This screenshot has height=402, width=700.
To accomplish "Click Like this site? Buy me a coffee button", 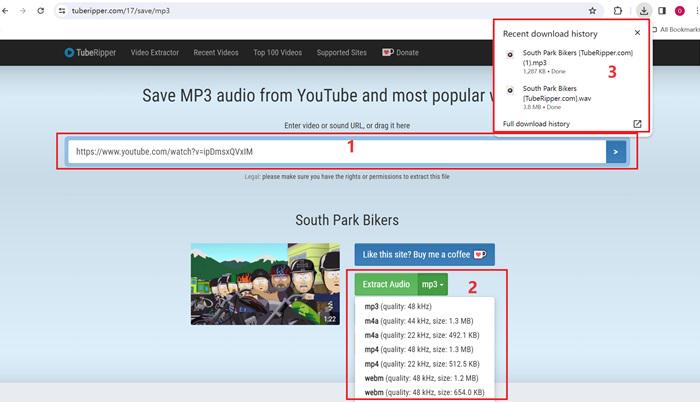I will pyautogui.click(x=425, y=255).
